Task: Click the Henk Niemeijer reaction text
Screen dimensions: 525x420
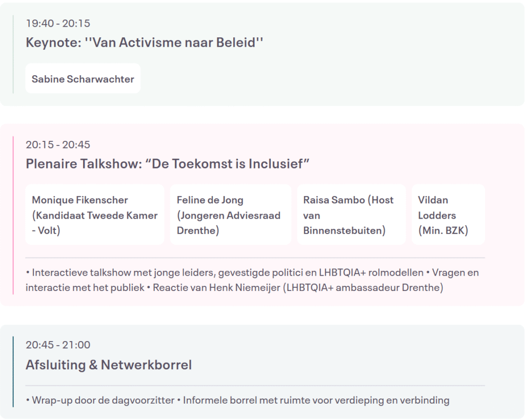Action: (x=297, y=287)
